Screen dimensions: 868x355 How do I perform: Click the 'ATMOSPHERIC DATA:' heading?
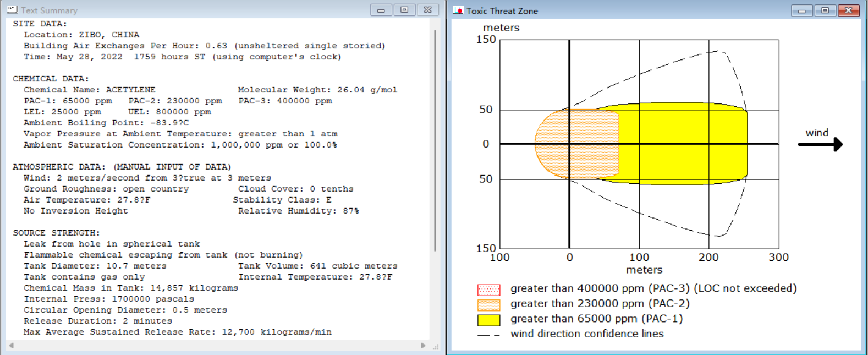(122, 167)
